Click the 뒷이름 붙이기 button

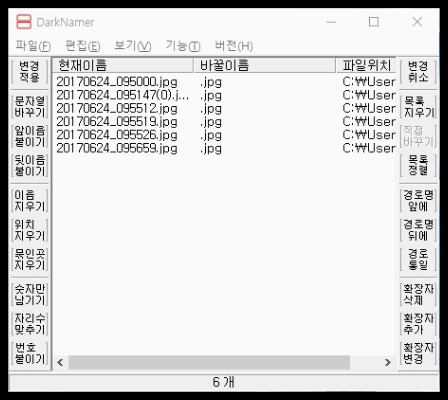pyautogui.click(x=30, y=165)
